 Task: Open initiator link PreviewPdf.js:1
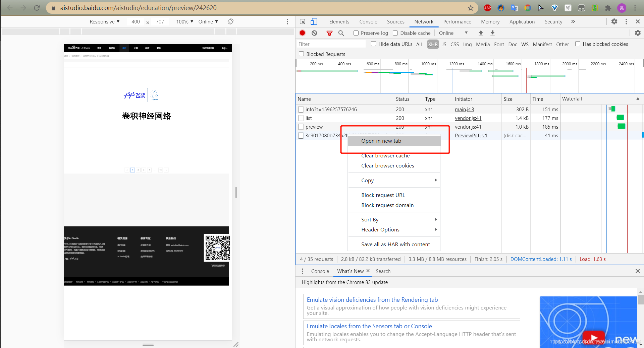(471, 135)
